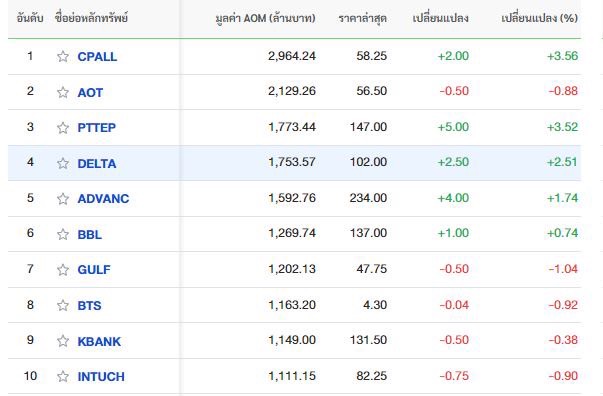603x396 pixels.
Task: Toggle the KBANK watchlist star
Action: pos(63,341)
